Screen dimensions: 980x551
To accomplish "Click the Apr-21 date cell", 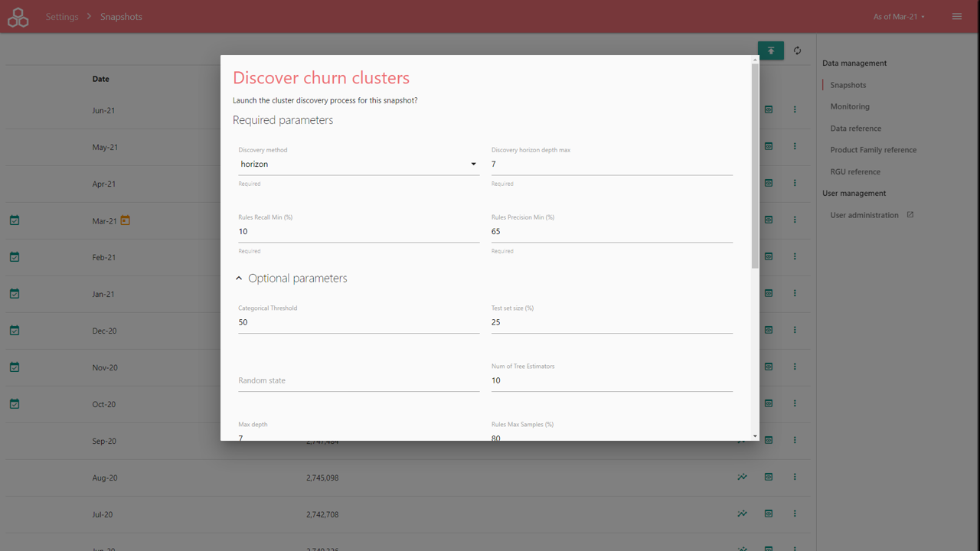I will 104,184.
